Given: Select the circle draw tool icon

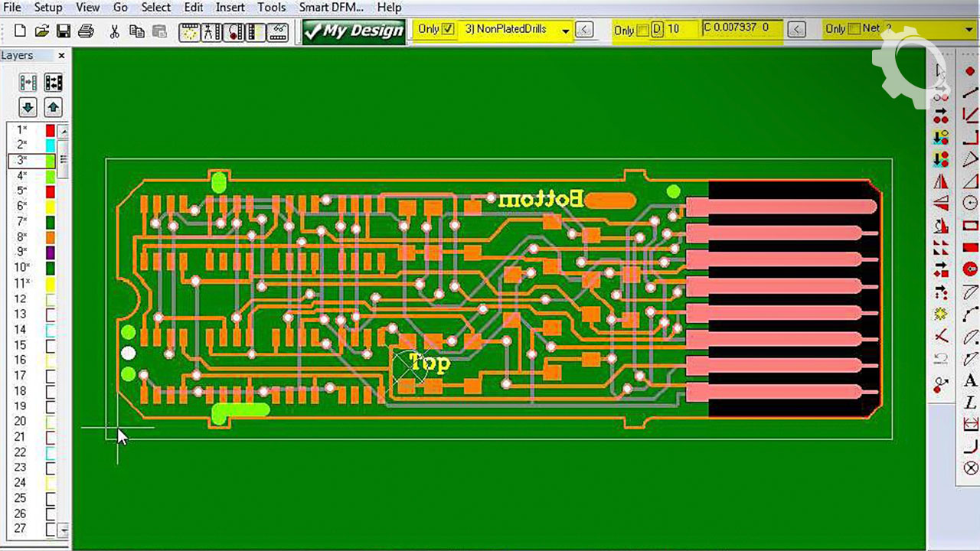Looking at the screenshot, I should click(x=970, y=203).
